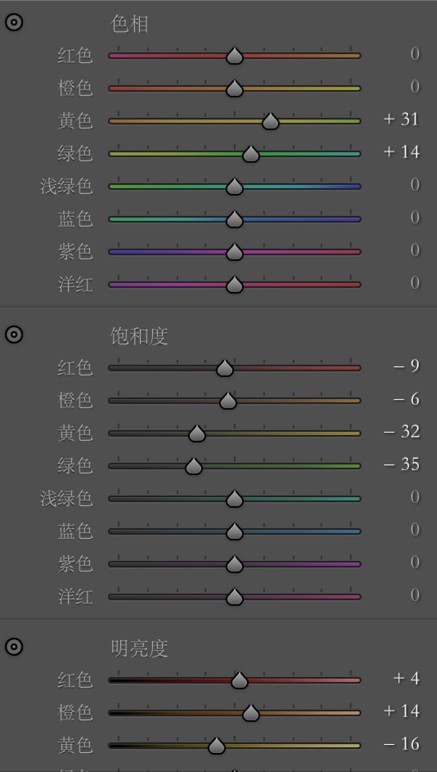
Task: Click the 黄色 saturation slider handle
Action: (x=197, y=433)
